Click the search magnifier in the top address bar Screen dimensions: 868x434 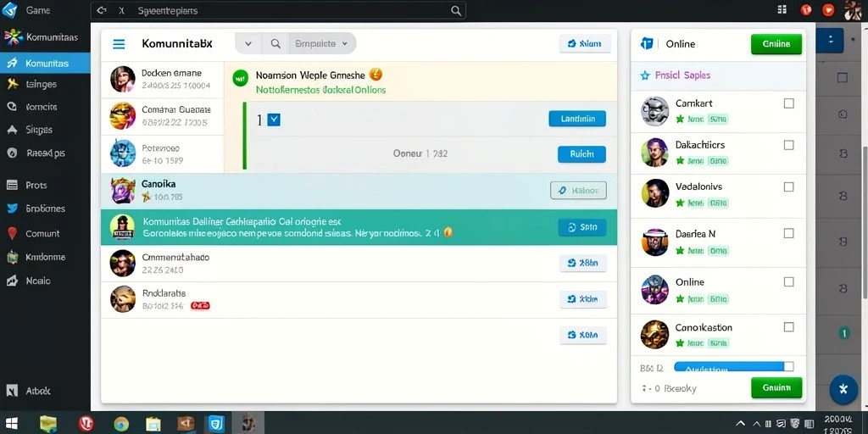pyautogui.click(x=455, y=10)
